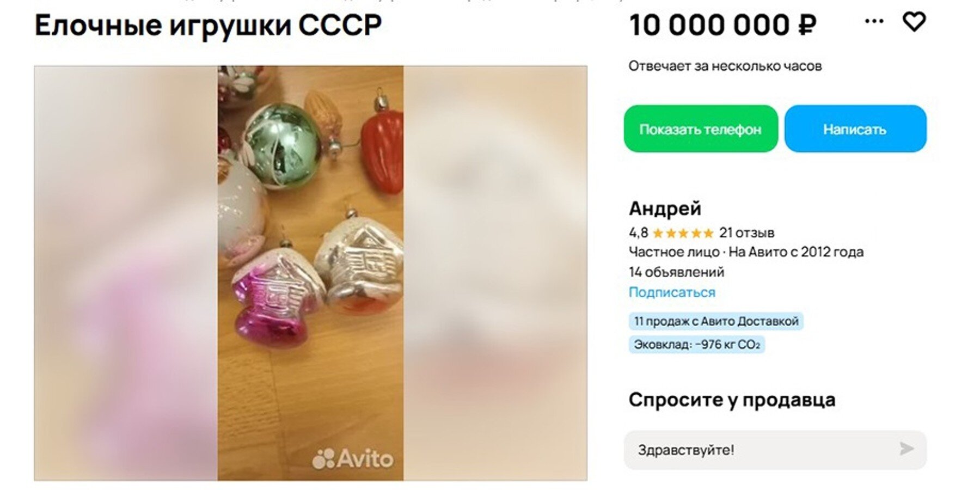Click the Спросите у продавца heading

(732, 400)
